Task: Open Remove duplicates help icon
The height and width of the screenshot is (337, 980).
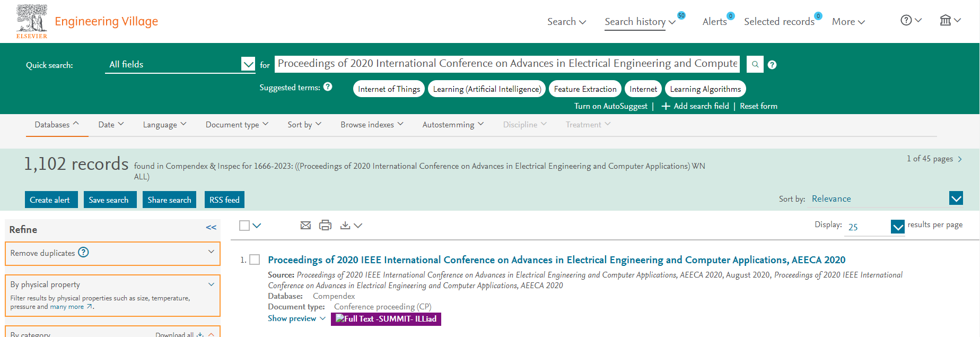Action: coord(83,252)
